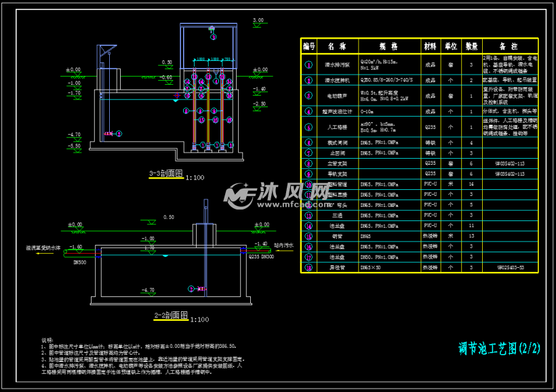Click the item number 15 circle in table
This screenshot has height=392, width=556.
click(309, 236)
